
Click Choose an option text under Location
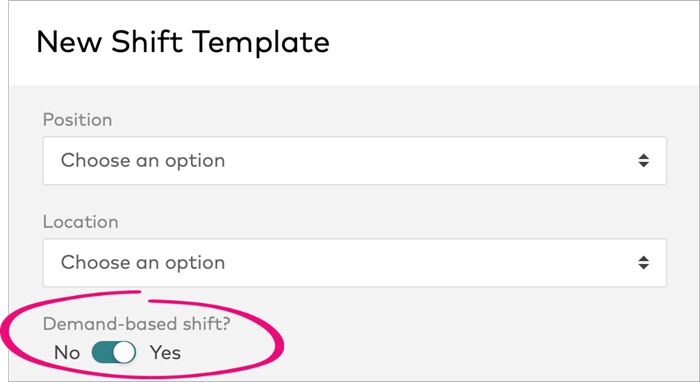(x=143, y=263)
